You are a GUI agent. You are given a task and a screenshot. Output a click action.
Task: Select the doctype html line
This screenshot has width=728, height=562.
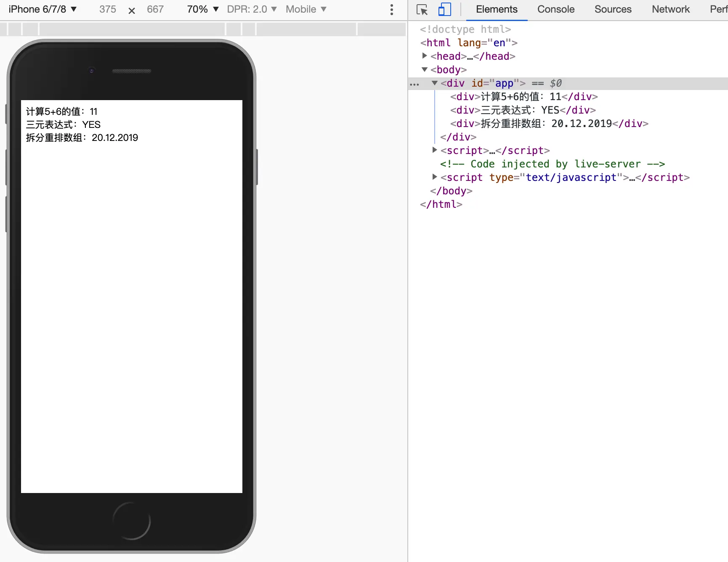[465, 29]
